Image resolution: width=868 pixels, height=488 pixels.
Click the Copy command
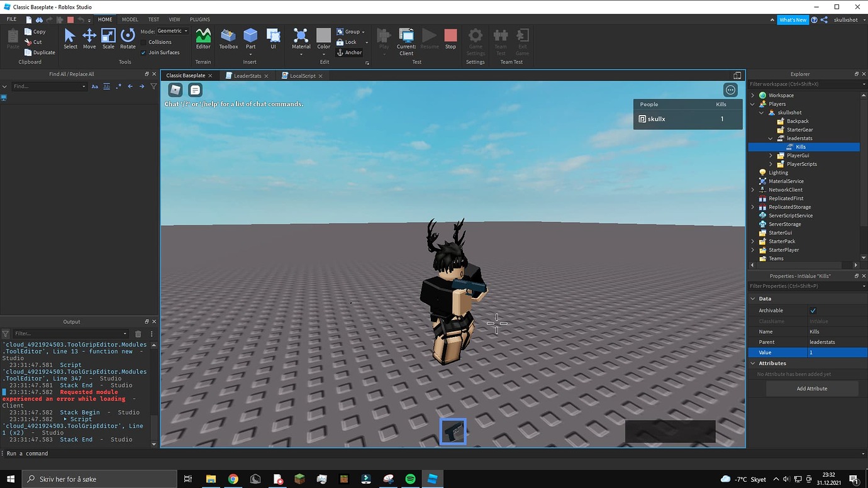(35, 31)
